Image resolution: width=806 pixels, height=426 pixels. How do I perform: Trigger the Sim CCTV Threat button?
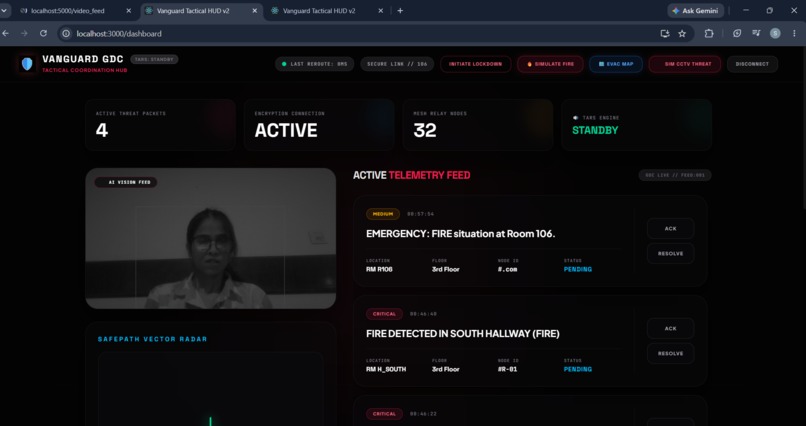click(685, 64)
